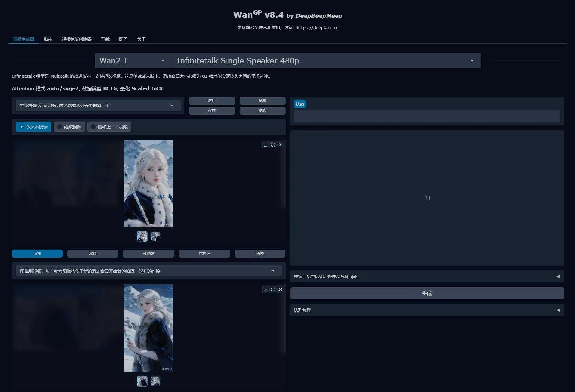This screenshot has height=392, width=575.
Task: Remove first gallery image with X icon
Action: coord(280,145)
